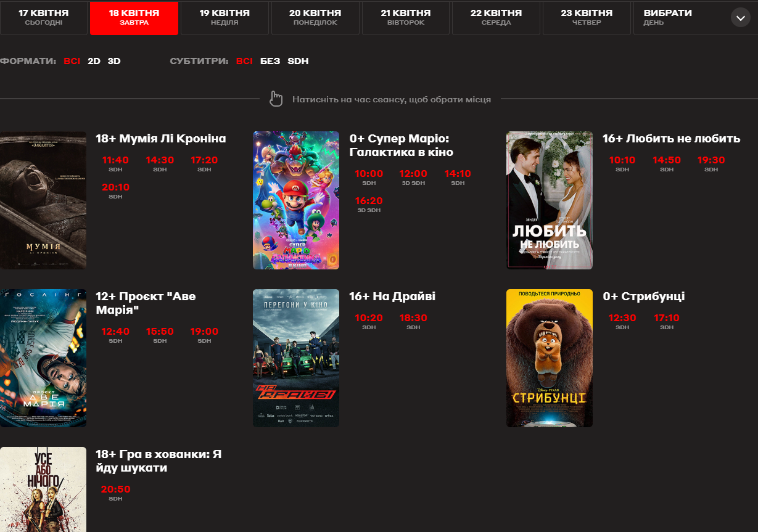Open the Мумія Лі Кроніна poster

coord(43,200)
